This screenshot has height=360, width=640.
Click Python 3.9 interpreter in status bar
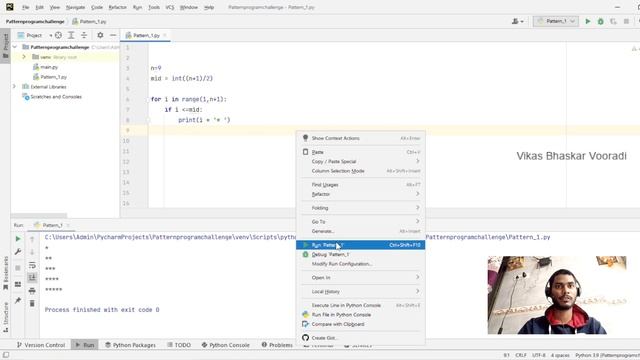[607, 355]
